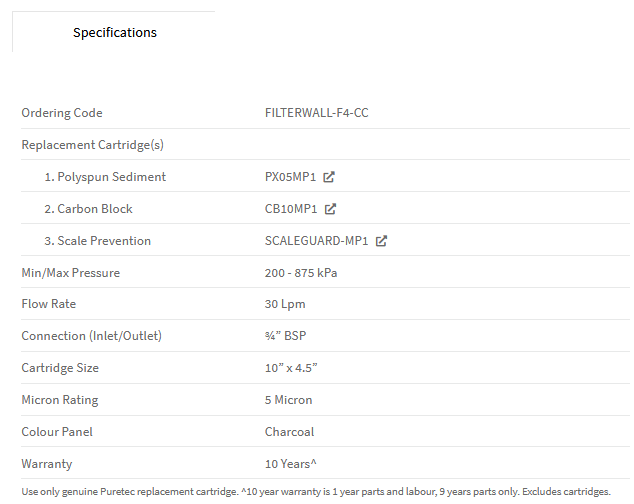Screen dimensions: 634x504
Task: Click the Polyspun Sediment row label
Action: pyautogui.click(x=105, y=177)
